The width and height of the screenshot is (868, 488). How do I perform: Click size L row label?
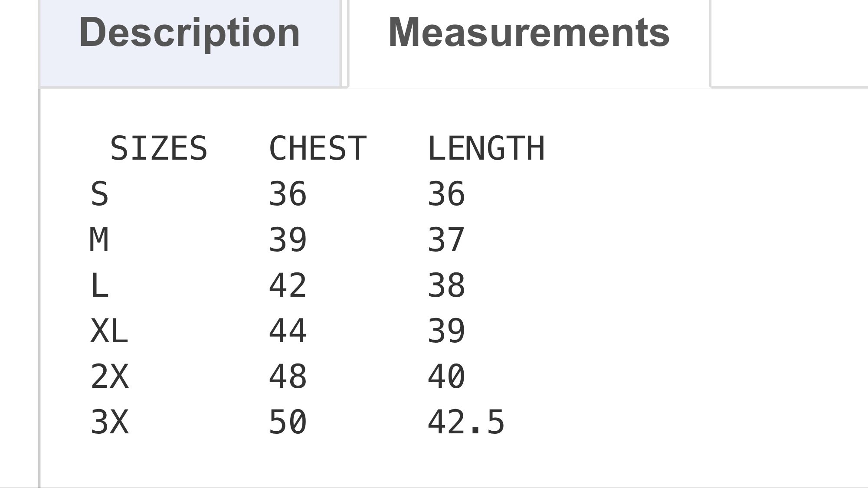[99, 285]
